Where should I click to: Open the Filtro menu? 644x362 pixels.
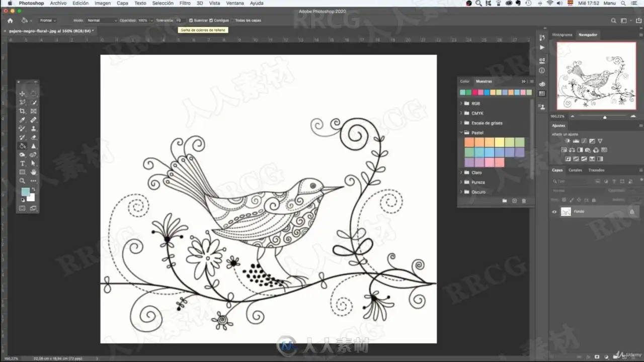click(185, 3)
